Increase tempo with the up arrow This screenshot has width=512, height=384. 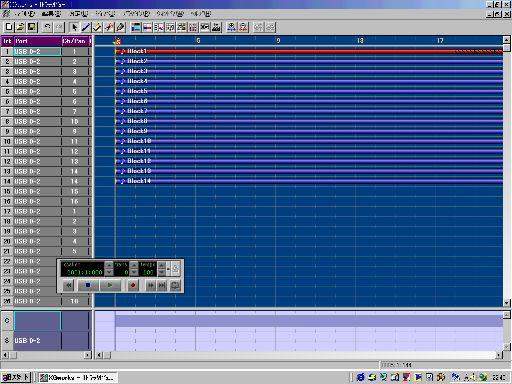tap(161, 265)
